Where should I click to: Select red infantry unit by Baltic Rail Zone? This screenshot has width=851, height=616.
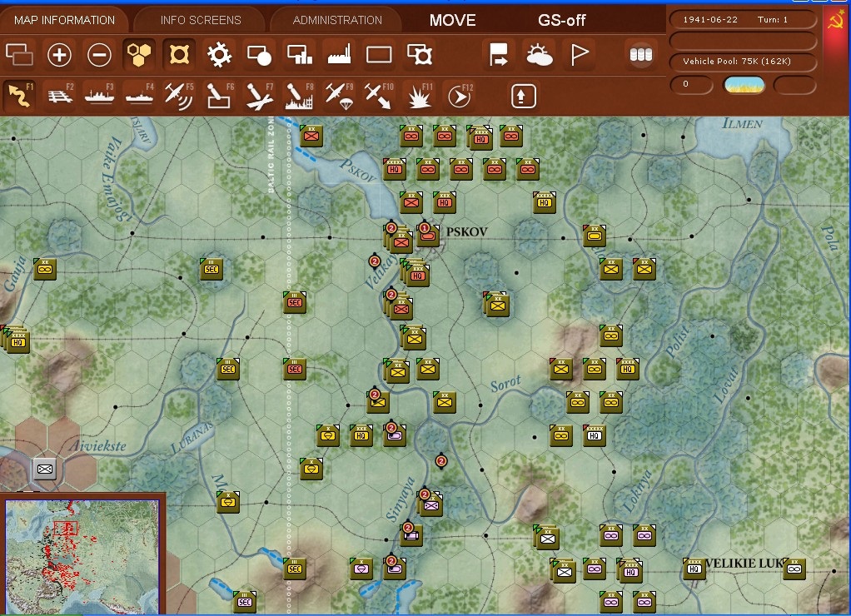pos(311,136)
